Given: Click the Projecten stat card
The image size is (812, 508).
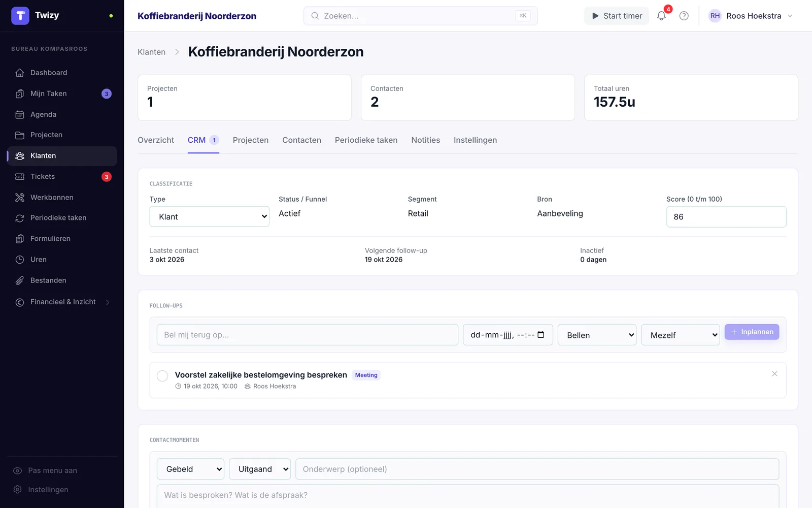Looking at the screenshot, I should click(245, 98).
